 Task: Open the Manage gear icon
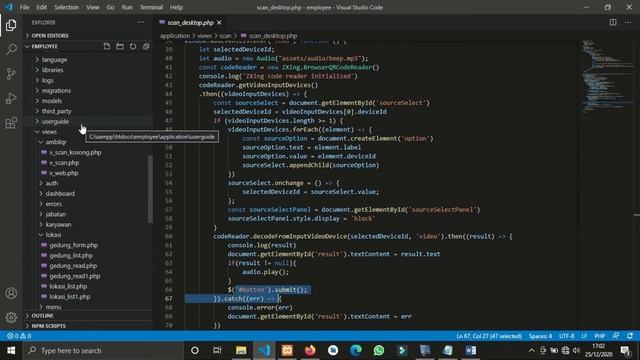(x=11, y=317)
